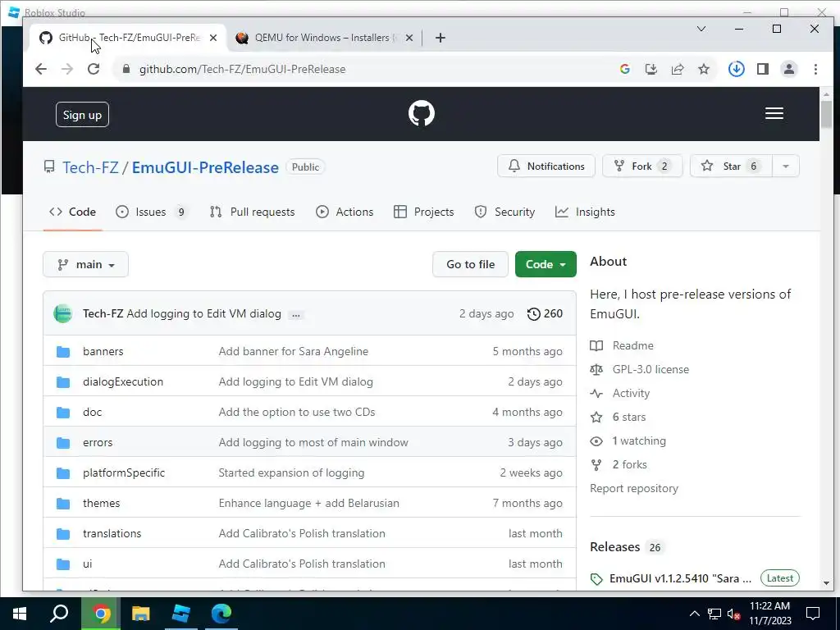Open the tab search chevron in Chrome title bar
Viewport: 840px width, 630px height.
tap(701, 29)
